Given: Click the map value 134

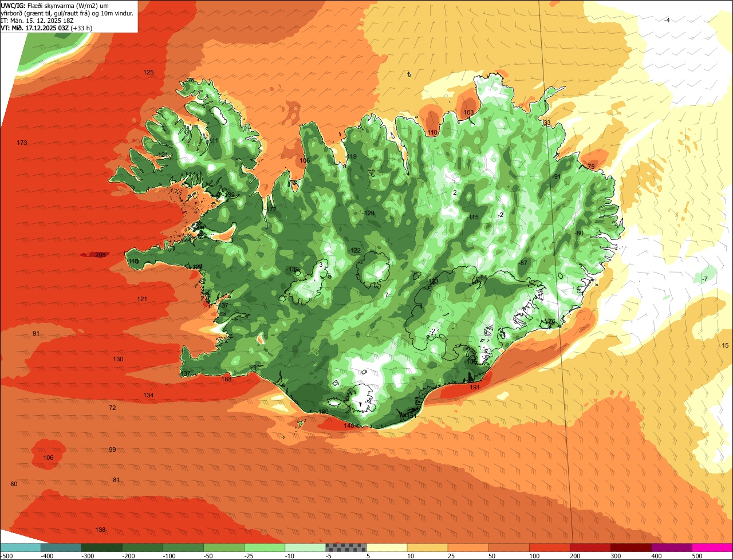Looking at the screenshot, I should pos(148,395).
